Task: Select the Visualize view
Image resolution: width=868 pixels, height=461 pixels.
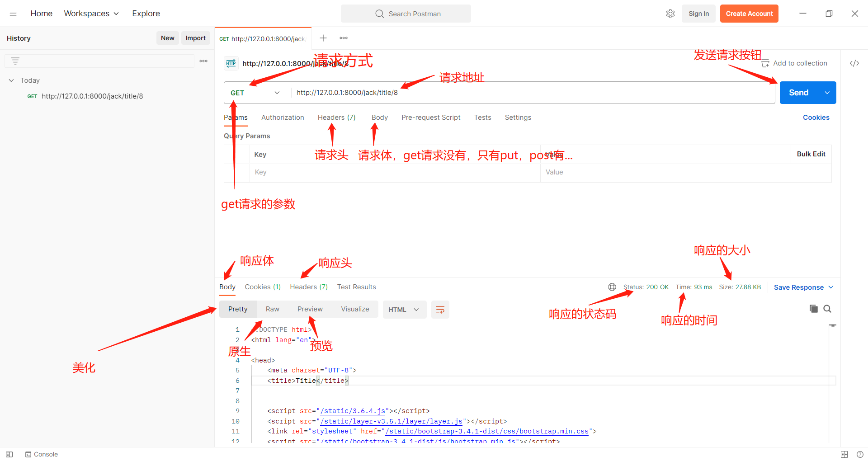Action: click(355, 309)
